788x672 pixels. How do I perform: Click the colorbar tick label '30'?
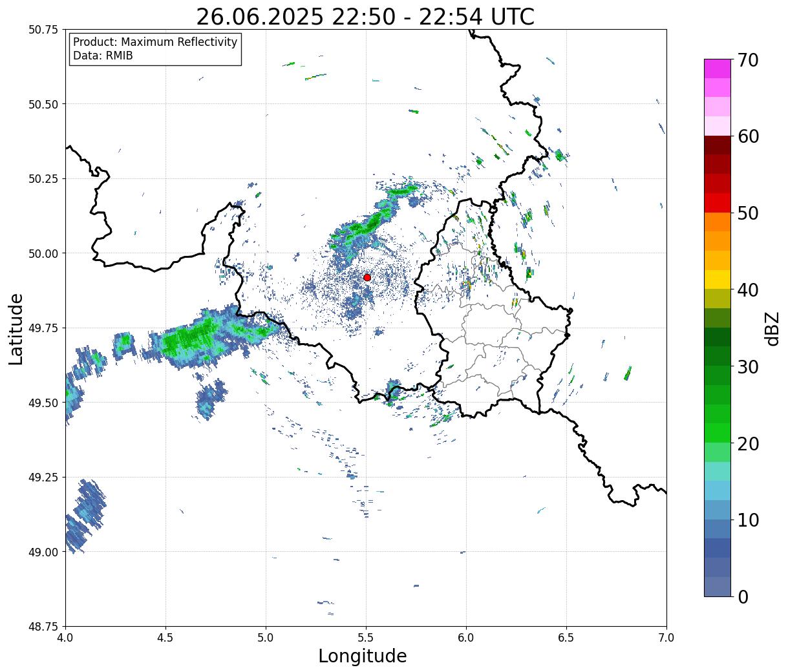point(748,366)
